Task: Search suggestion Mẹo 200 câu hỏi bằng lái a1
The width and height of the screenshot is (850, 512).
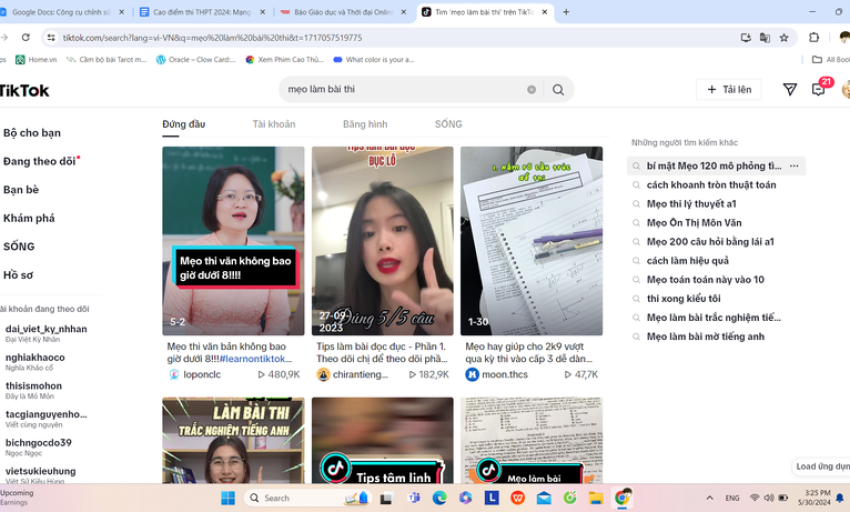Action: pos(710,242)
